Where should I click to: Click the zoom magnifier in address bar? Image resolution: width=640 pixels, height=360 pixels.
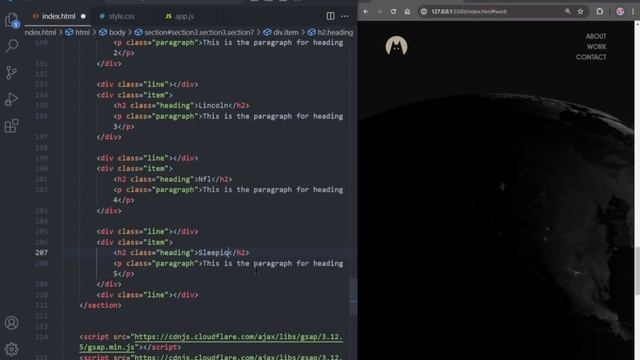click(568, 11)
